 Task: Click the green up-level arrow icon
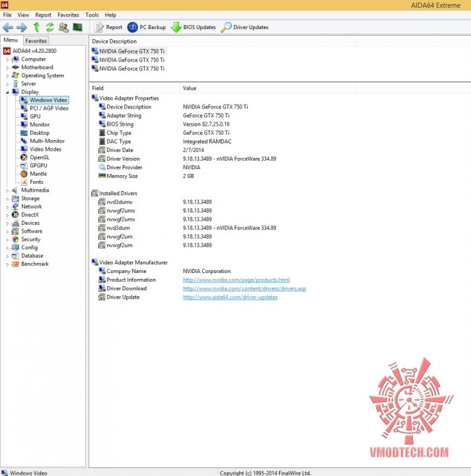click(36, 27)
